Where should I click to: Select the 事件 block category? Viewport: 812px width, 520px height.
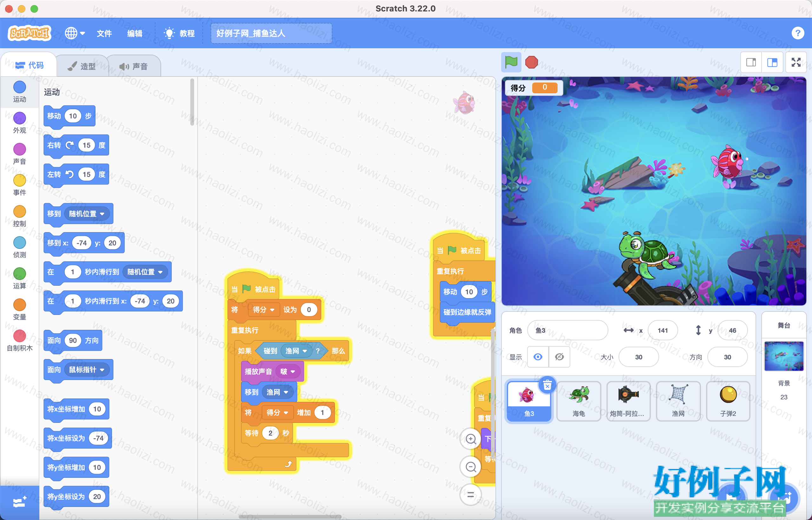tap(19, 184)
